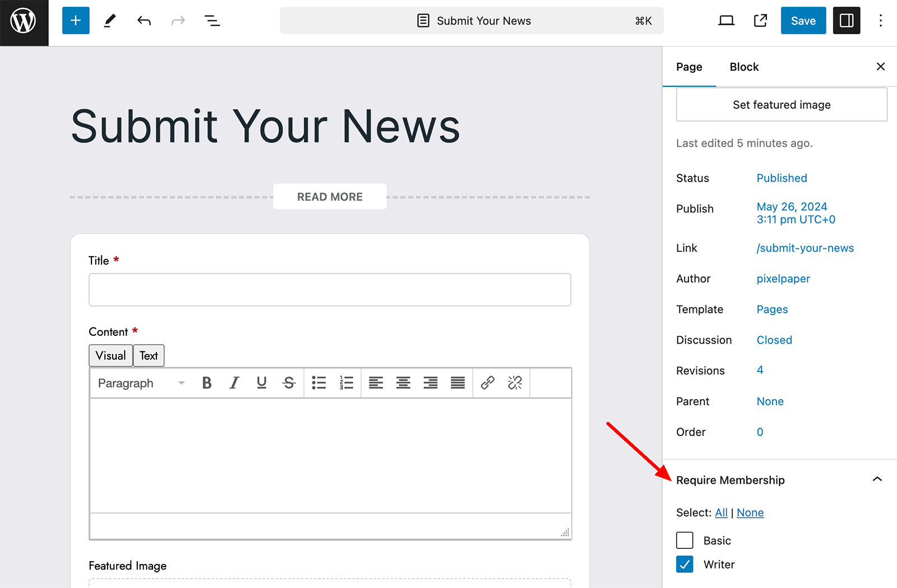The image size is (897, 588).
Task: Open the Published status dropdown
Action: [x=782, y=178]
